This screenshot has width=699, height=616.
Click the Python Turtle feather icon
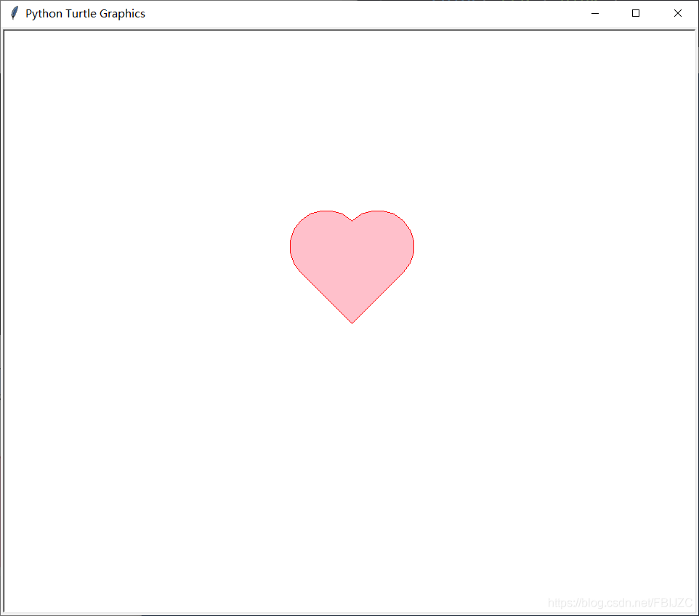[x=15, y=13]
